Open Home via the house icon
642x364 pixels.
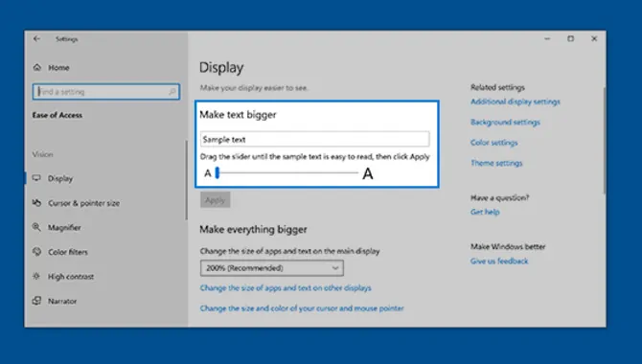point(37,67)
